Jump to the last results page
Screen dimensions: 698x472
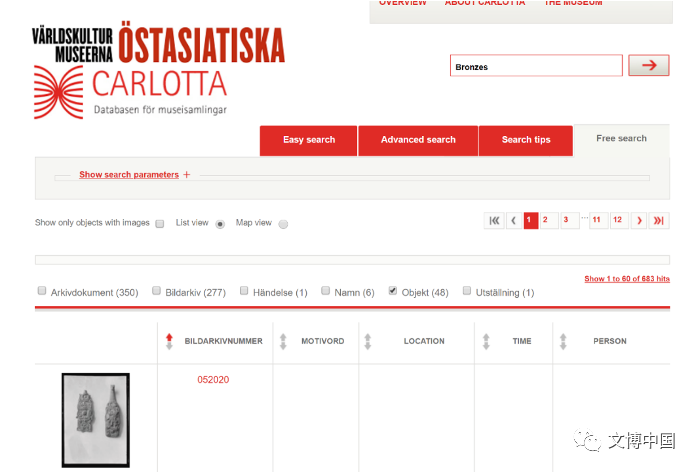coord(659,220)
